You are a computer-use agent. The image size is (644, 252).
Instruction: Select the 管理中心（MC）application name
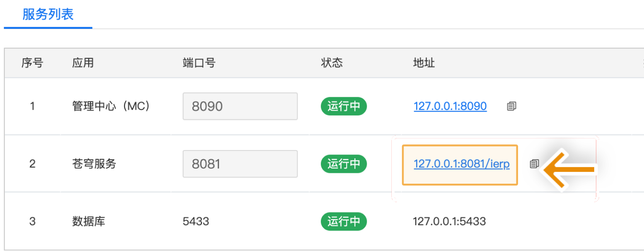111,106
